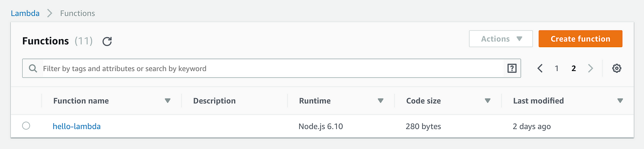Open the search filter help icon
Screen dimensions: 644x149
(512, 68)
